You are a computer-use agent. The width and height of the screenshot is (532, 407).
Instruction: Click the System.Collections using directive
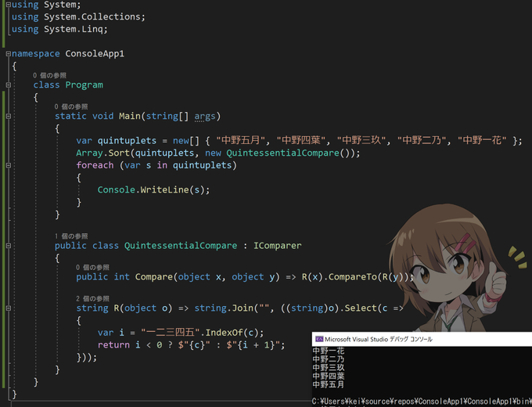click(78, 17)
